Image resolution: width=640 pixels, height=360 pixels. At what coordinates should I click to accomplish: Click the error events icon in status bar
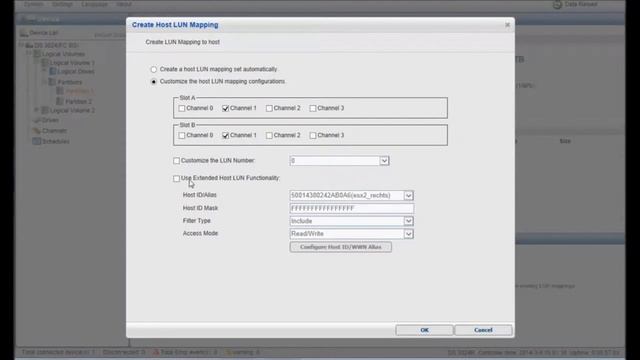tap(156, 352)
